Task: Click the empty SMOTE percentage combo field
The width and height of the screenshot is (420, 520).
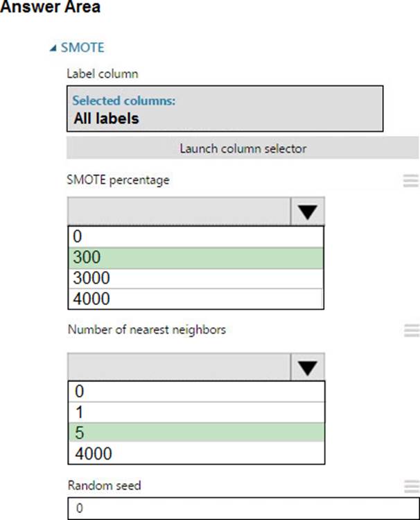Action: pos(178,211)
